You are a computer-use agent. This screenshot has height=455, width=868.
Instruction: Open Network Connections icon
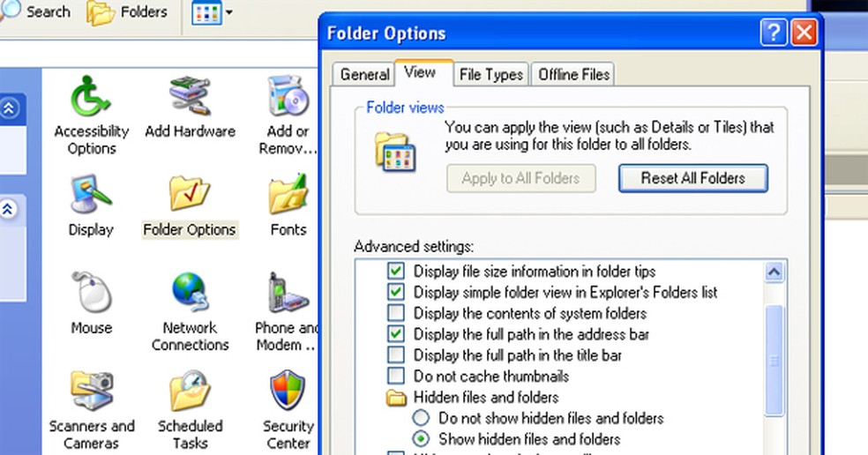190,292
